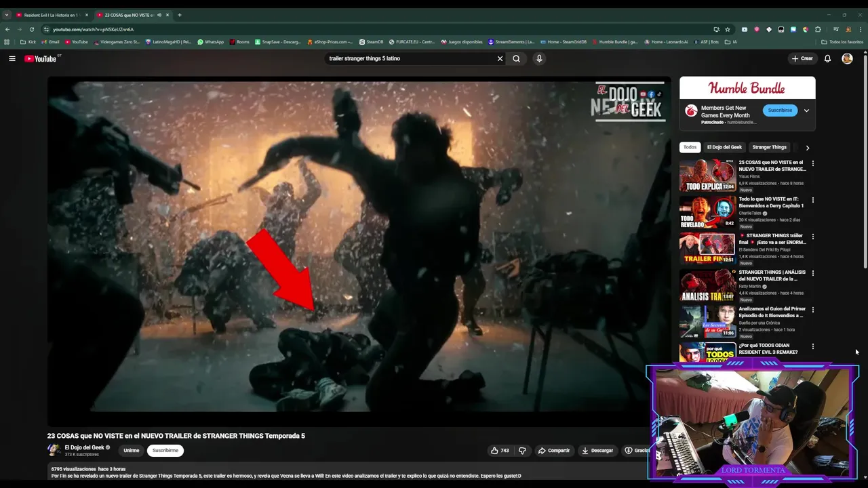Click Suscribirse on Humble Bundle ad
Image resolution: width=868 pixels, height=488 pixels.
click(780, 110)
